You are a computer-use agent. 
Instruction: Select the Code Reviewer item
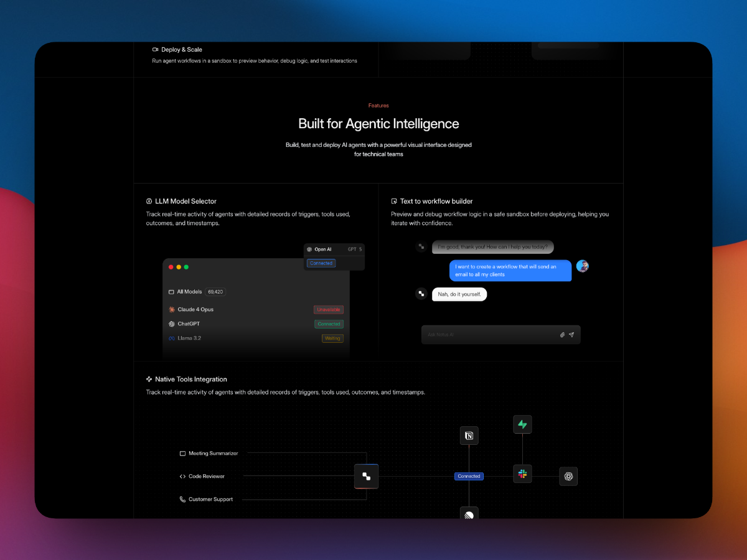[x=207, y=476]
